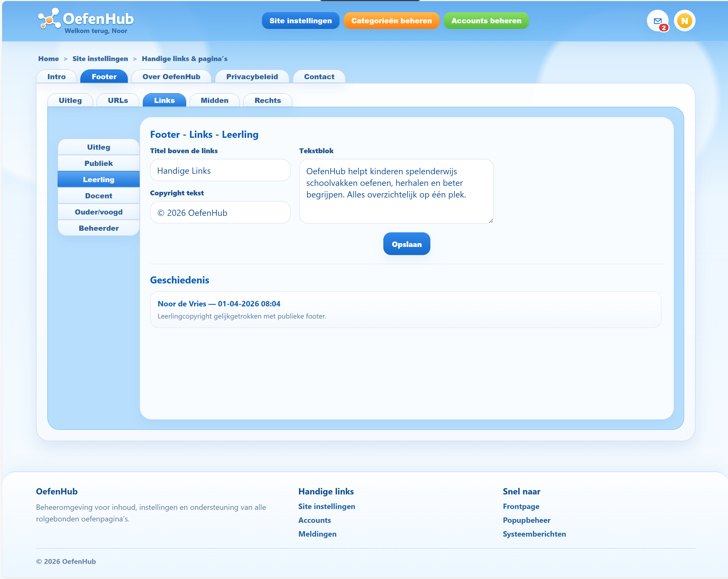Go to Home breadcrumb
The width and height of the screenshot is (728, 579).
pos(48,59)
